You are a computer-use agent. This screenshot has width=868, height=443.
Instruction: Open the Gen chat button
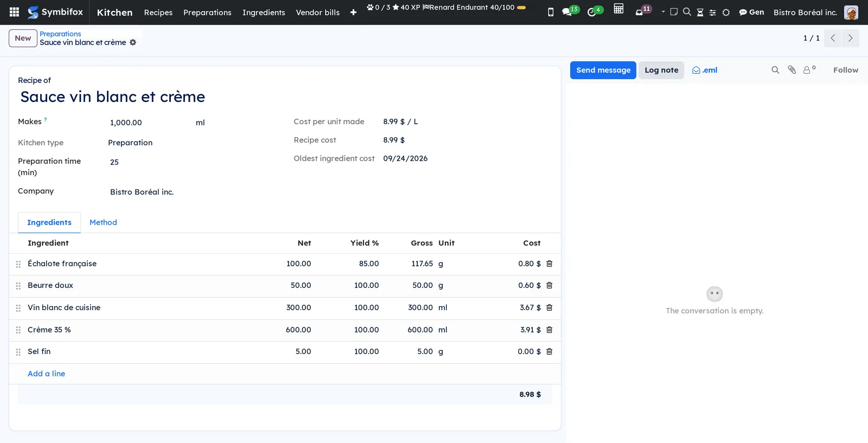[751, 12]
